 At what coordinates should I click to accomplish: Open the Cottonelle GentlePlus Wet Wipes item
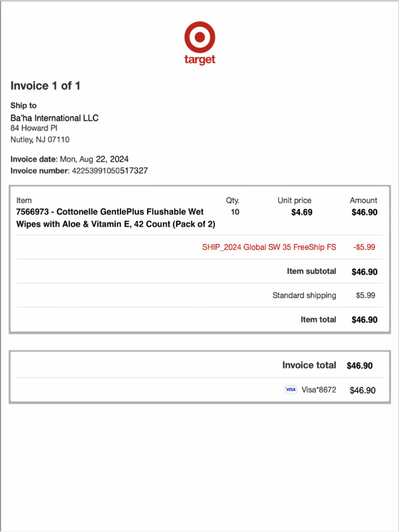pyautogui.click(x=115, y=218)
